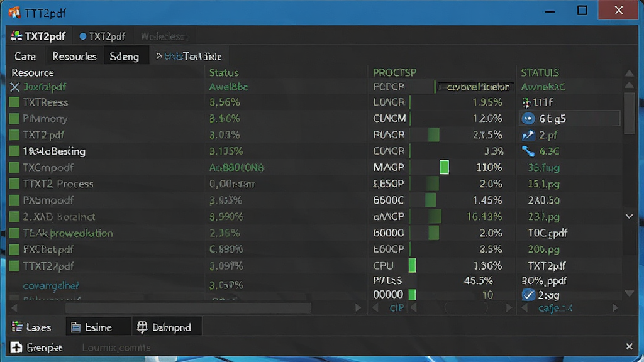
Task: Toggle the TEAk prowedlution checkbox
Action: pyautogui.click(x=14, y=233)
